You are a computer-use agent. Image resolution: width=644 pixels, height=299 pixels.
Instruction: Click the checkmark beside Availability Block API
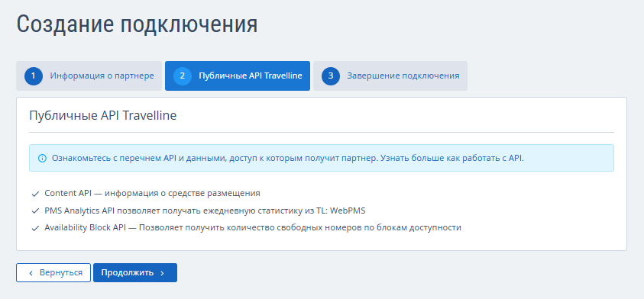click(35, 229)
